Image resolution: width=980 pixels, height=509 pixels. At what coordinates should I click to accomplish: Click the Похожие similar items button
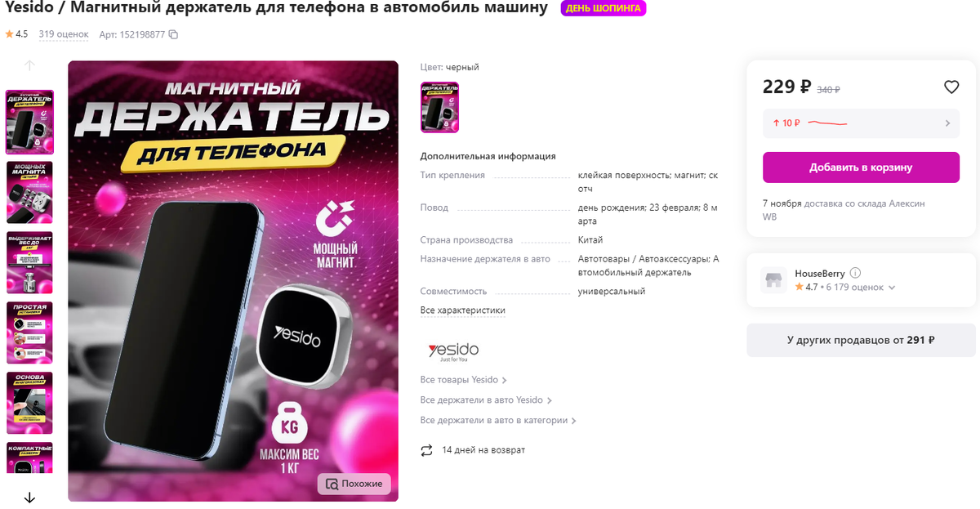354,484
